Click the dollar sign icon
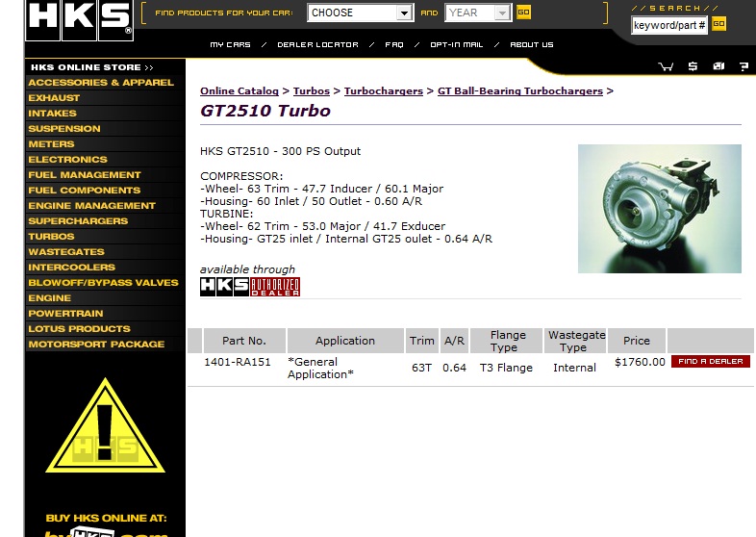The image size is (756, 537). 693,66
